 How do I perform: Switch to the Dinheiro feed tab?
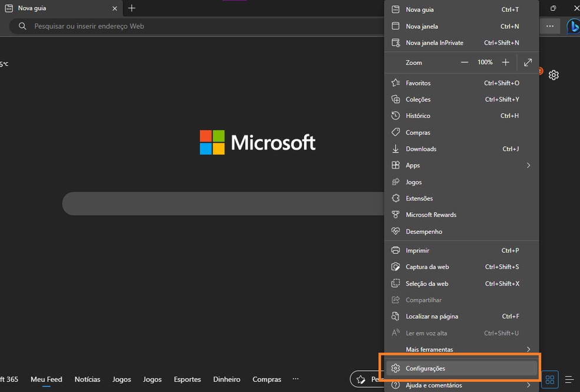227,380
